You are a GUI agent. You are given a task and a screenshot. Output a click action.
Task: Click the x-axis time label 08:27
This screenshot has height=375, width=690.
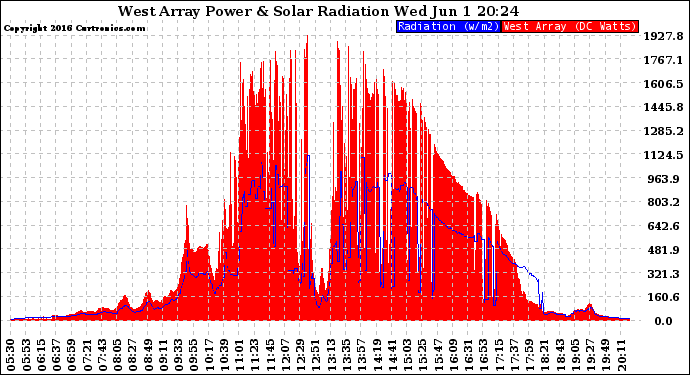(133, 355)
